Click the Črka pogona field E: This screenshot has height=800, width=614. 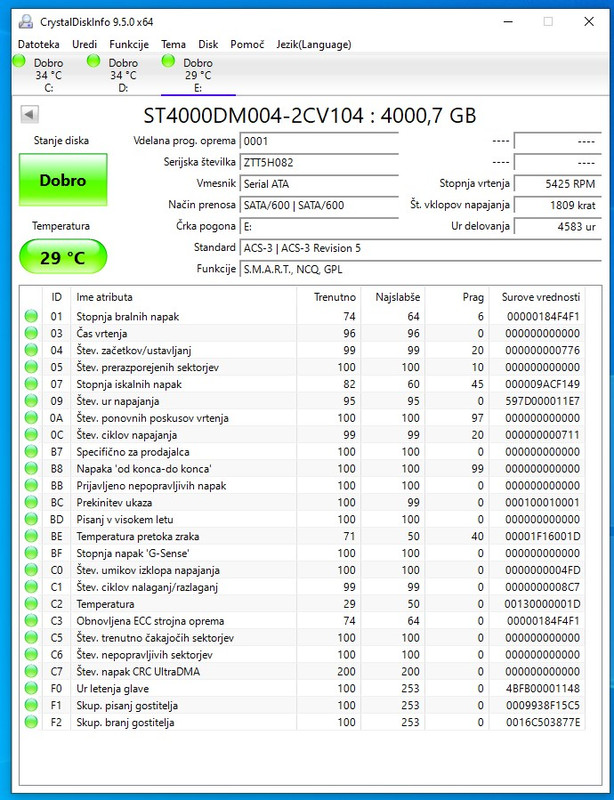(319, 227)
